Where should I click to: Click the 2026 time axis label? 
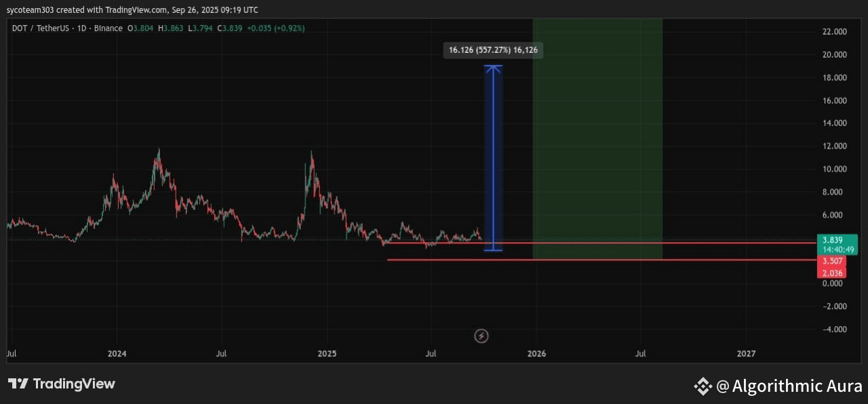pyautogui.click(x=536, y=354)
